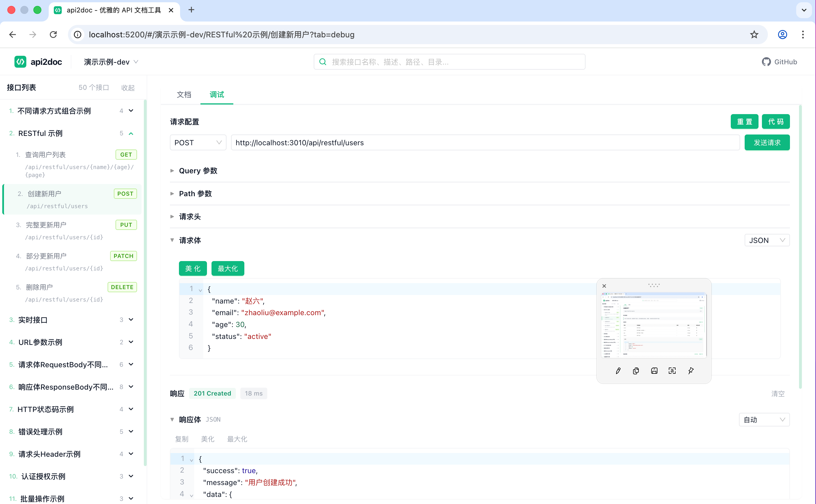Bookmark this page with the star icon

click(x=754, y=34)
